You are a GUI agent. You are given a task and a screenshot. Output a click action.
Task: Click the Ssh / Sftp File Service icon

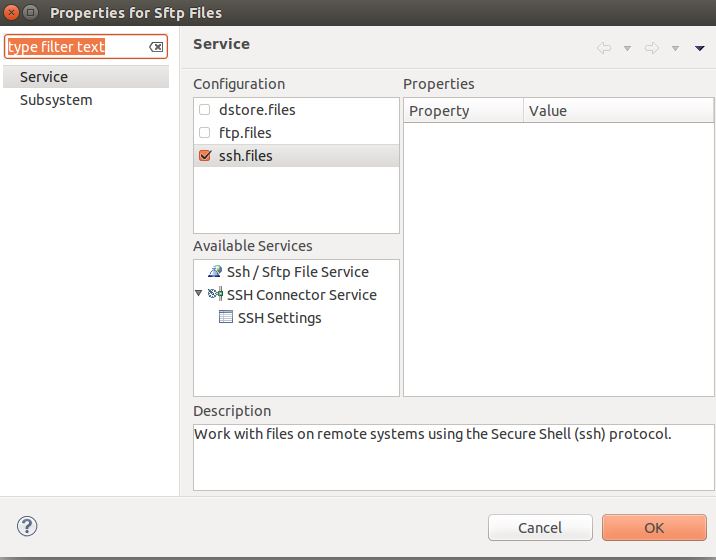point(215,272)
